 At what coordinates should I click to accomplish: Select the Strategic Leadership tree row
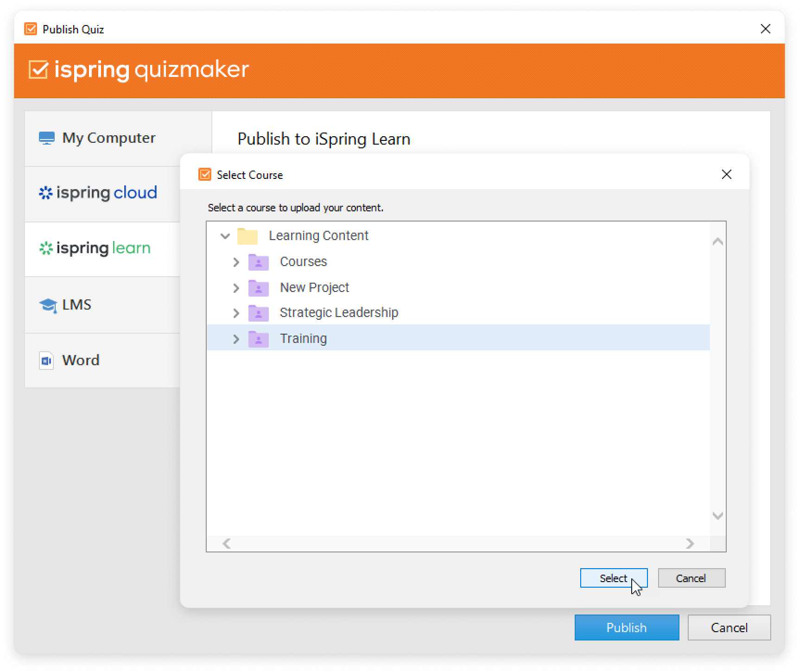tap(458, 313)
